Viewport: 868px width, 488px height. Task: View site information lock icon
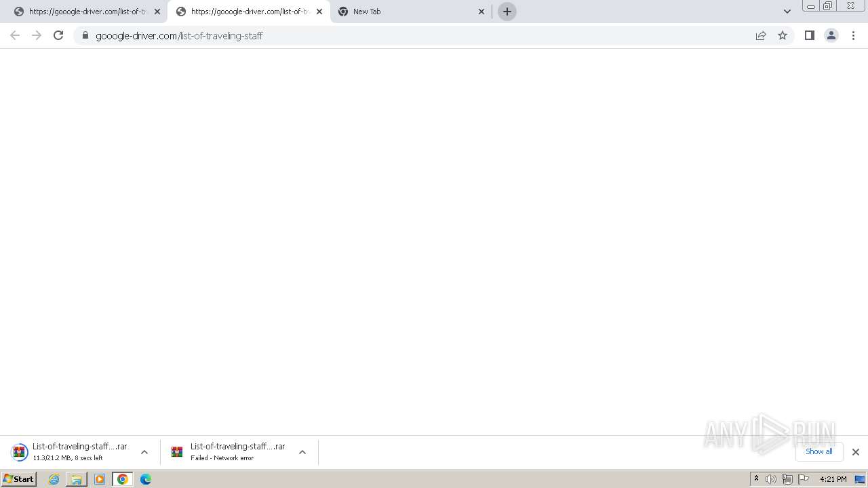click(85, 35)
